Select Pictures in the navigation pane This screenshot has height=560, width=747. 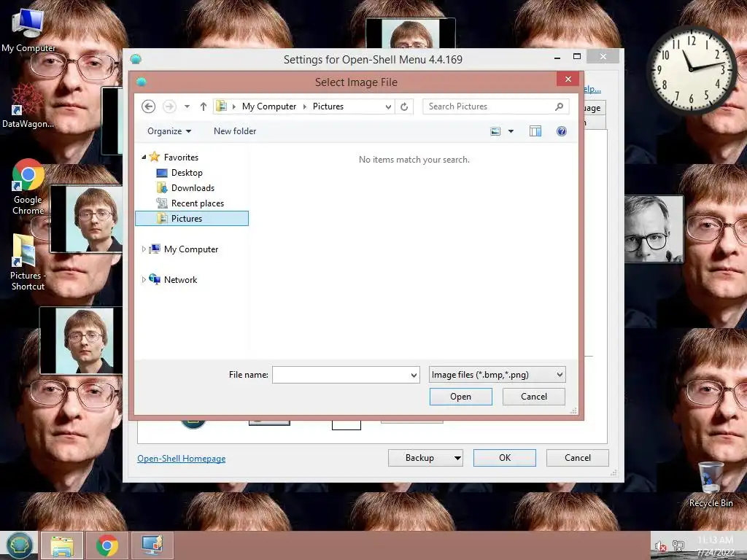coord(192,218)
